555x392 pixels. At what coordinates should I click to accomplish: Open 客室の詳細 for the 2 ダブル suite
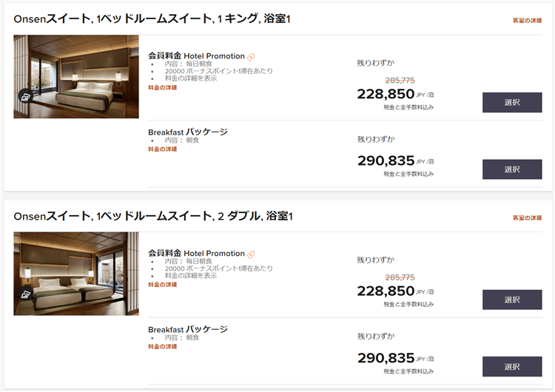tap(527, 218)
